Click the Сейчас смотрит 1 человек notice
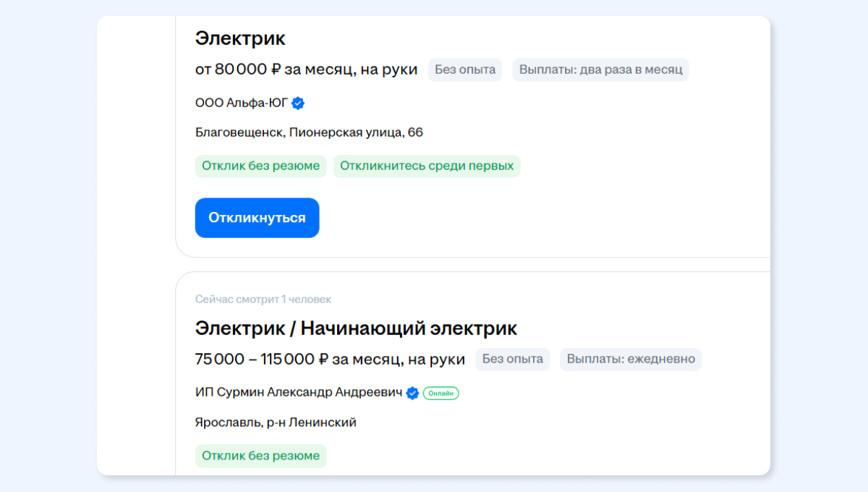Viewport: 868px width, 492px height. point(263,300)
